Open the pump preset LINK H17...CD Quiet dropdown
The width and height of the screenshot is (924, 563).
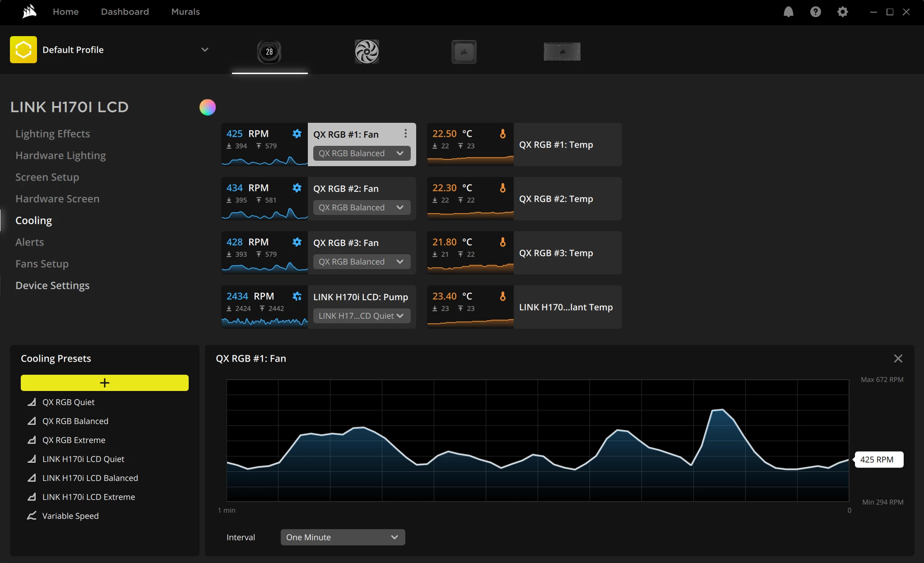coord(361,316)
